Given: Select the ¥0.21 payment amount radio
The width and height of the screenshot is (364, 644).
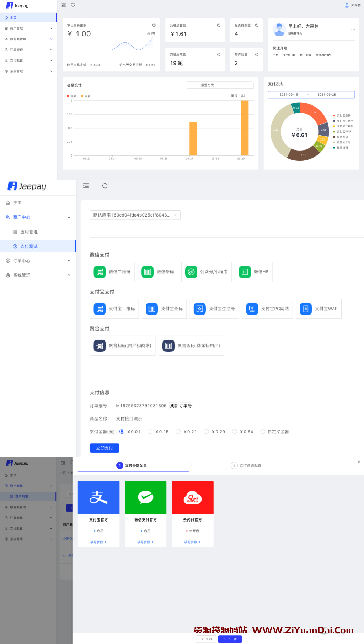Looking at the screenshot, I should [x=178, y=432].
